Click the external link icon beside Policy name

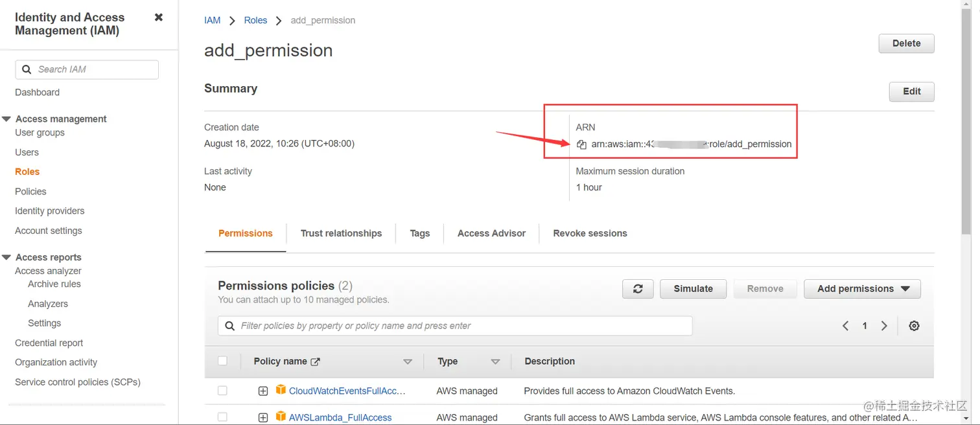click(x=316, y=362)
